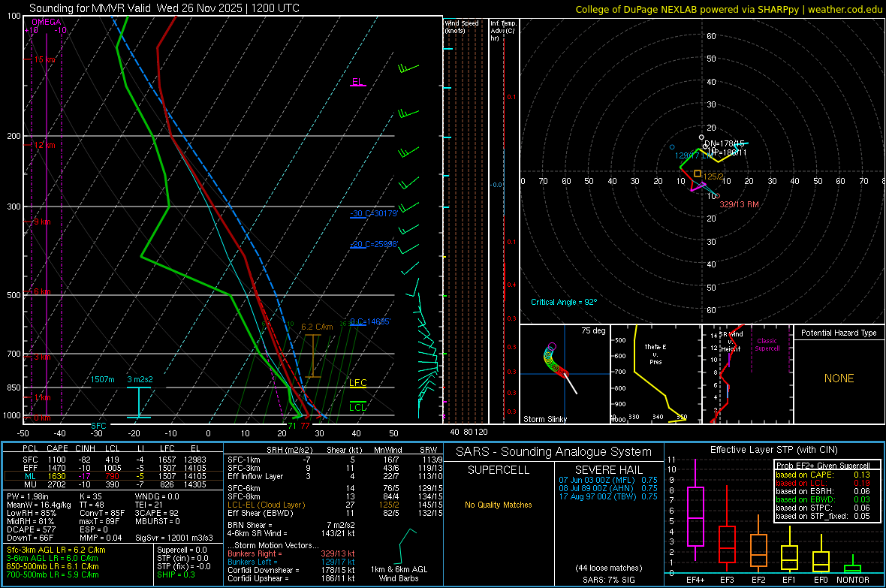
Task: Click the NONE hazard type value
Action: (839, 378)
